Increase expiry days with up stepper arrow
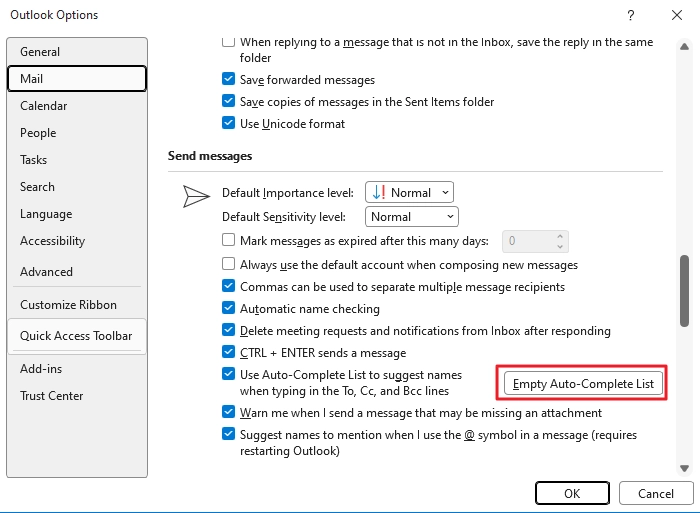700x513 pixels. pyautogui.click(x=560, y=236)
